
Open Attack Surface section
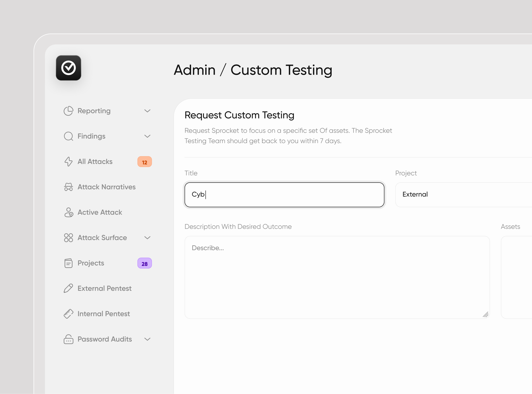pyautogui.click(x=102, y=238)
